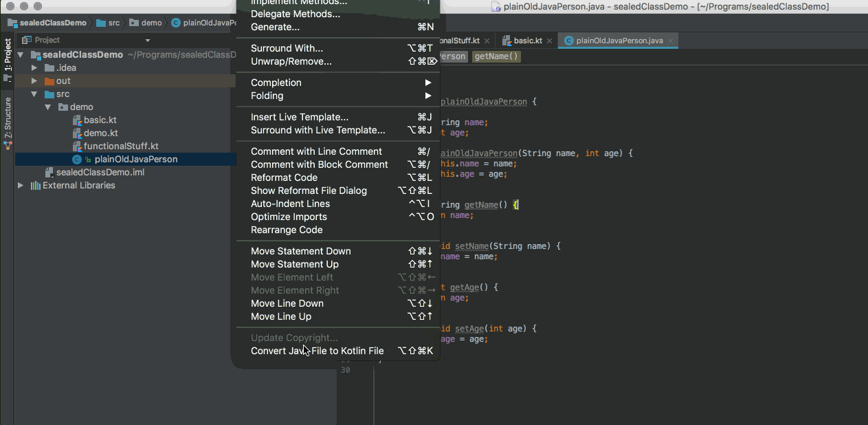Image resolution: width=868 pixels, height=425 pixels.
Task: Select Move Line Up
Action: tap(337, 316)
